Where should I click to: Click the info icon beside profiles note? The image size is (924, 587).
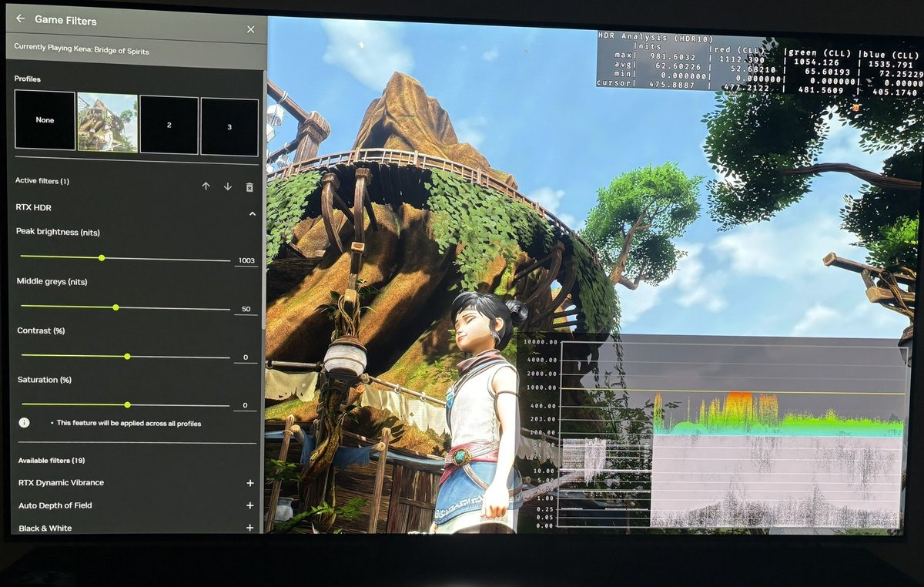coord(24,423)
